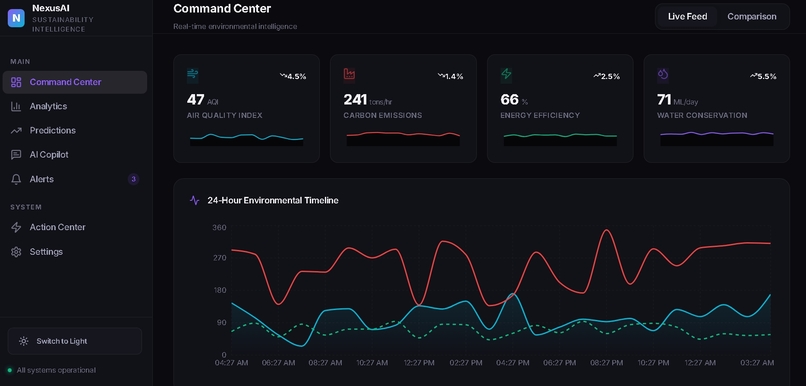Click the Carbon Emissions sparkline

403,138
